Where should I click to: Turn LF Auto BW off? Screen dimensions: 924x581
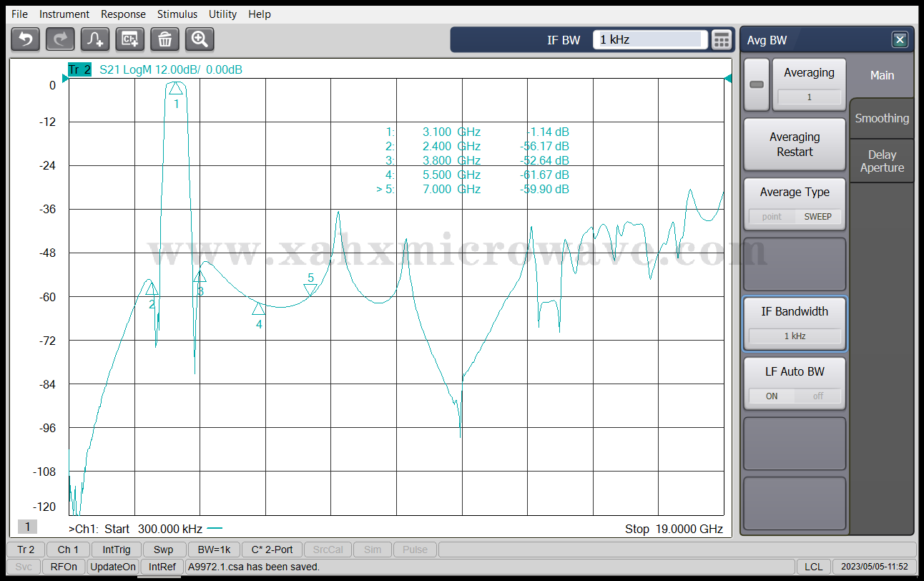[818, 396]
